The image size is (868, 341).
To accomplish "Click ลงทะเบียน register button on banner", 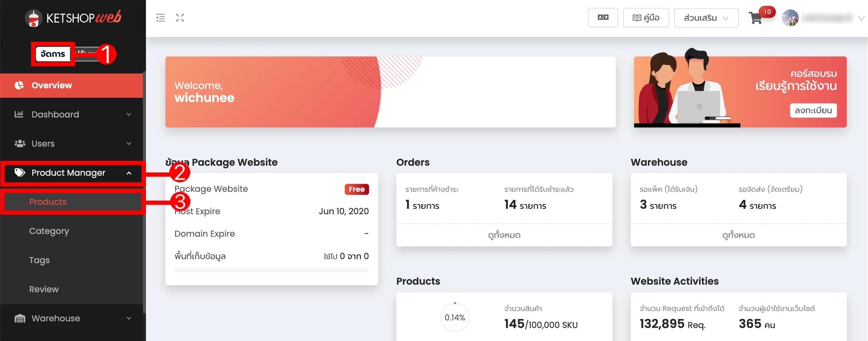I will [x=813, y=110].
